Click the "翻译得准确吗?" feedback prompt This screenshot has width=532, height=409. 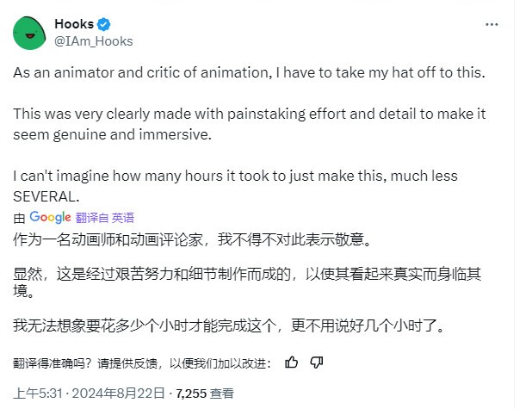pos(53,363)
